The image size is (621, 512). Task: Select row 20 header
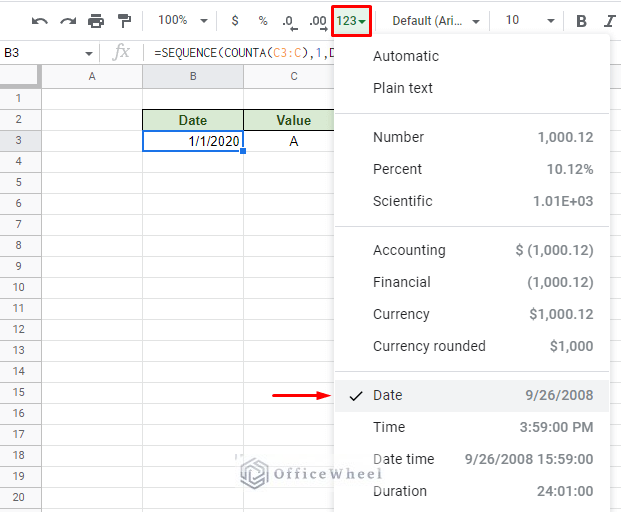point(20,497)
